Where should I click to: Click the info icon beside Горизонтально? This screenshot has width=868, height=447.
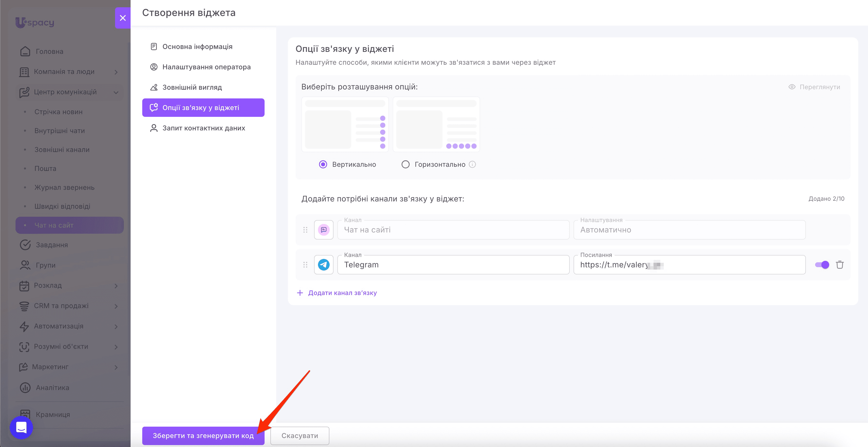[x=472, y=164]
